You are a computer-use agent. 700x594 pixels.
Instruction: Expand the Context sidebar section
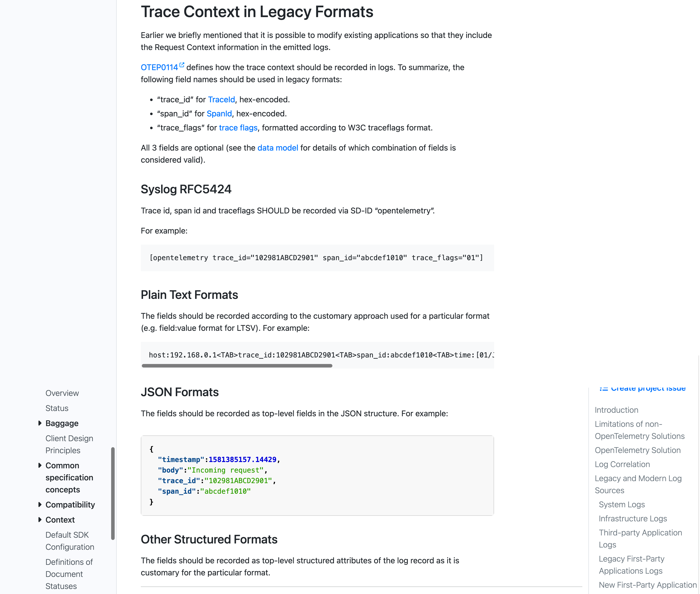pyautogui.click(x=40, y=520)
